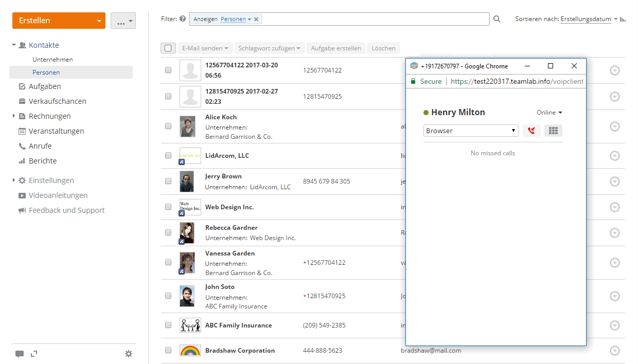The width and height of the screenshot is (638, 364).
Task: Click the filter help question mark icon
Action: 183,19
